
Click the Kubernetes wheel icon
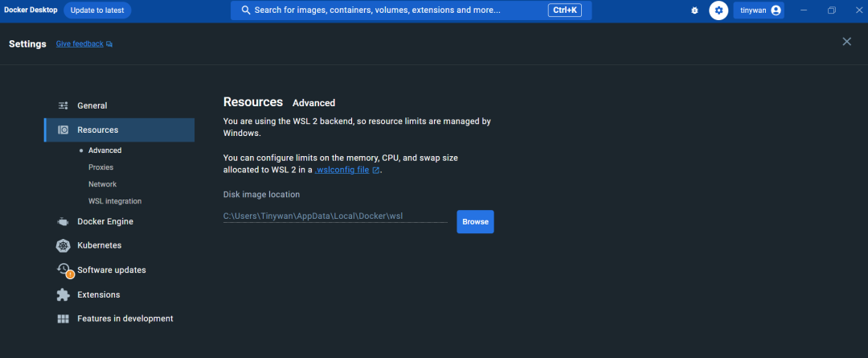click(x=63, y=245)
